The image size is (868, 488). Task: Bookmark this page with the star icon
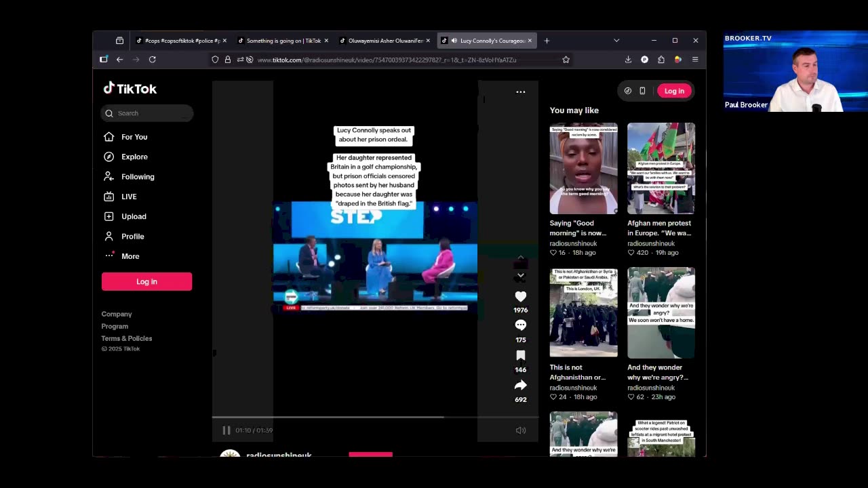[x=566, y=60]
